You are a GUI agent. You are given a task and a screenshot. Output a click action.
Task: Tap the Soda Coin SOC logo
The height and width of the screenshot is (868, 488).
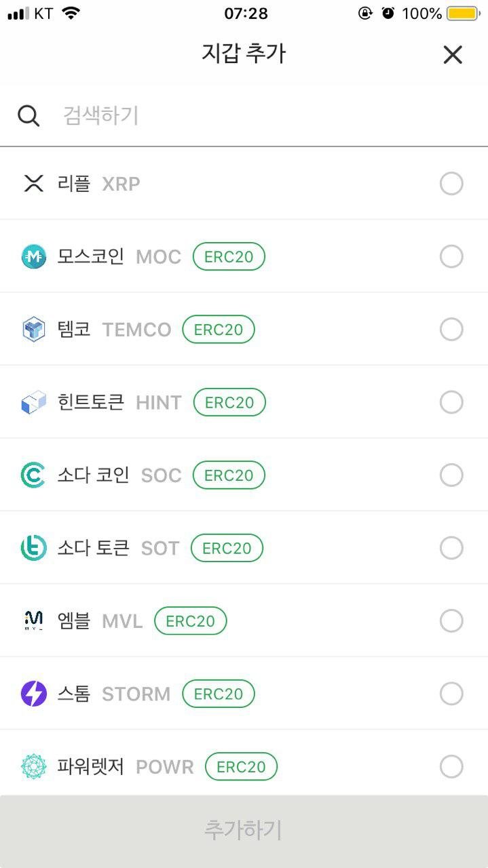33,475
